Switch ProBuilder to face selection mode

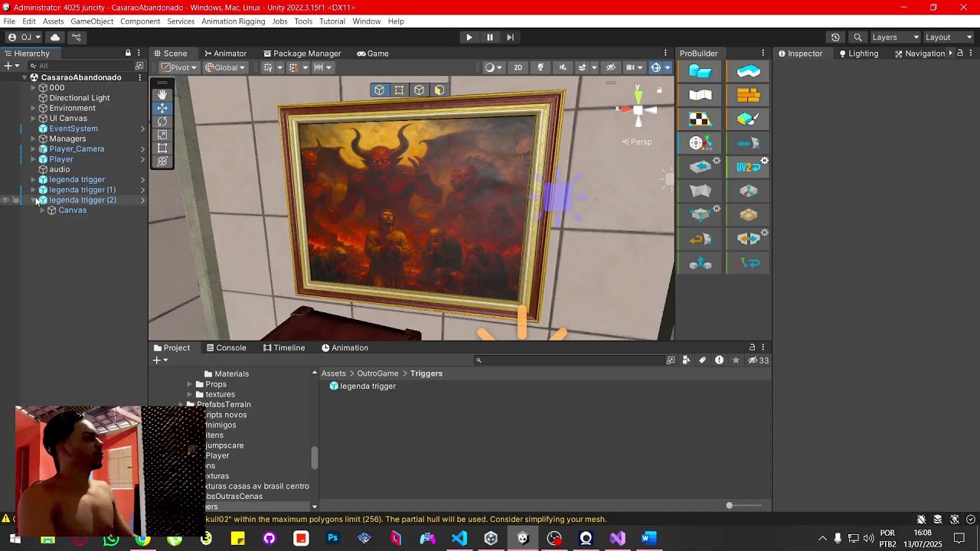[x=439, y=90]
